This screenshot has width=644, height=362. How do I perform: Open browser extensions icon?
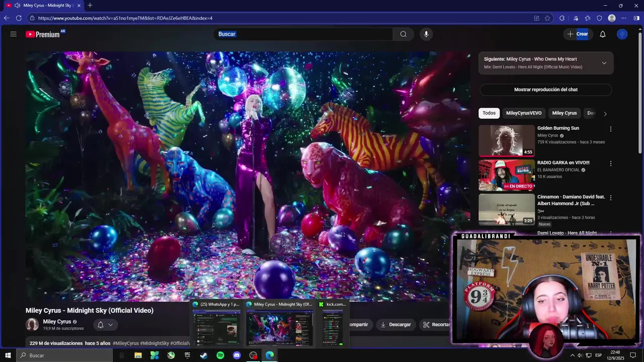coord(562,18)
